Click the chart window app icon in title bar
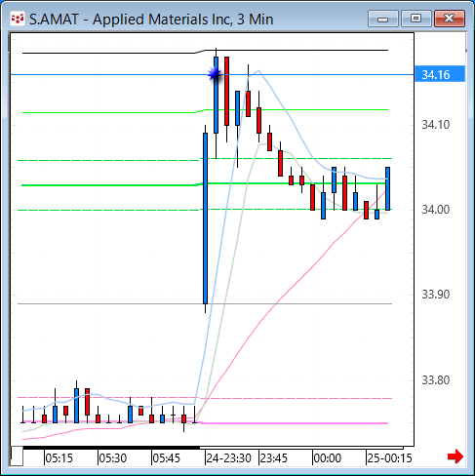 [x=18, y=19]
